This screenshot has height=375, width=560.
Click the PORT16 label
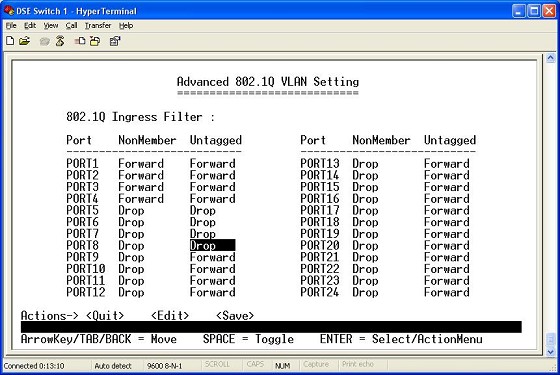[320, 199]
